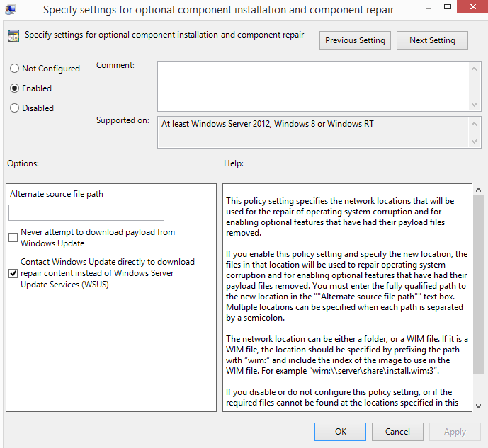
Task: Click Comment box scroll down arrow
Action: click(x=474, y=105)
